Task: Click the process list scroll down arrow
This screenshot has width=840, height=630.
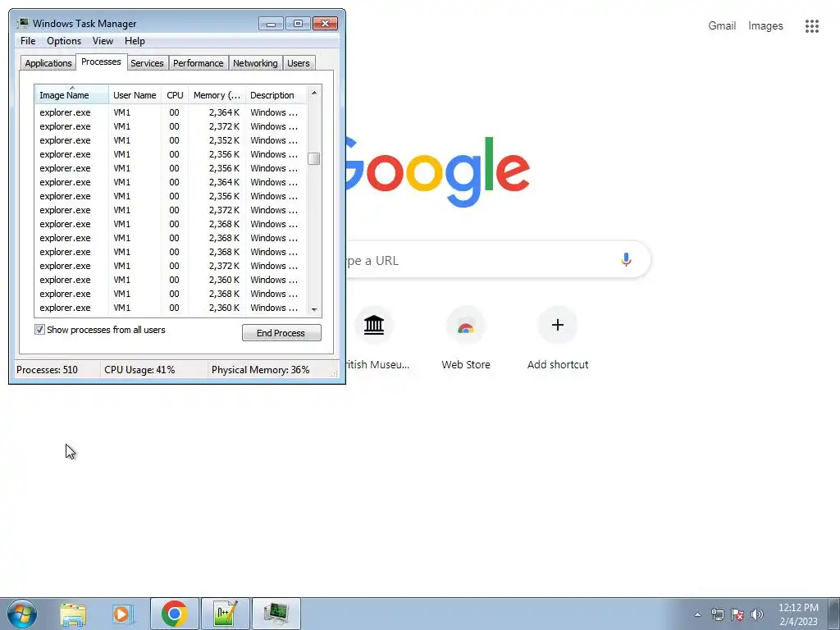Action: tap(314, 309)
